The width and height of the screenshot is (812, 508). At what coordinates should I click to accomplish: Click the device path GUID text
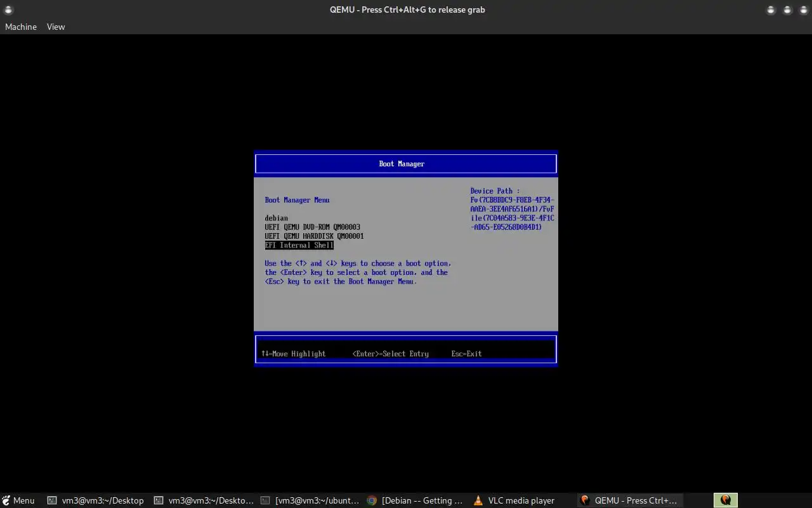[513, 213]
